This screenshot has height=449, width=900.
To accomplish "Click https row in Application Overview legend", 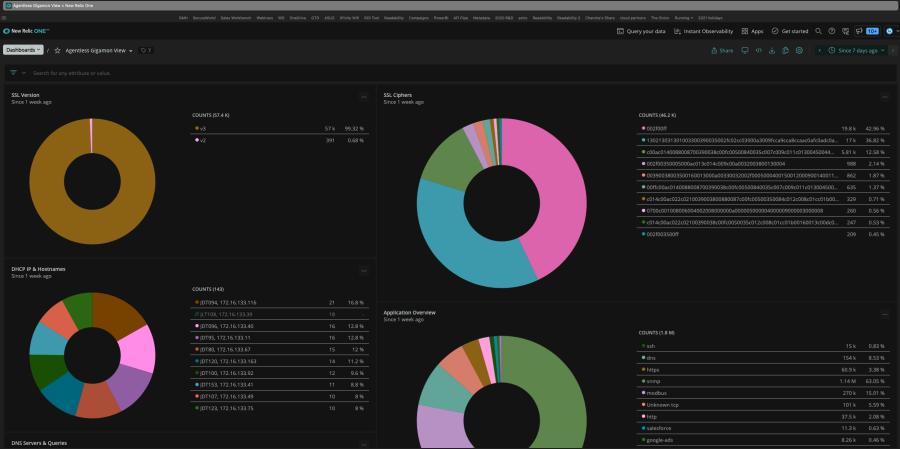I will click(x=764, y=369).
